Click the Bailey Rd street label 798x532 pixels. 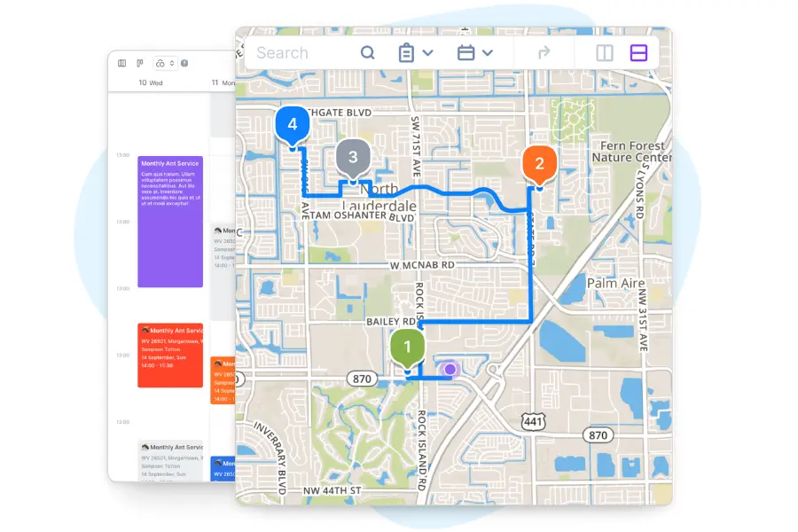[x=390, y=322]
